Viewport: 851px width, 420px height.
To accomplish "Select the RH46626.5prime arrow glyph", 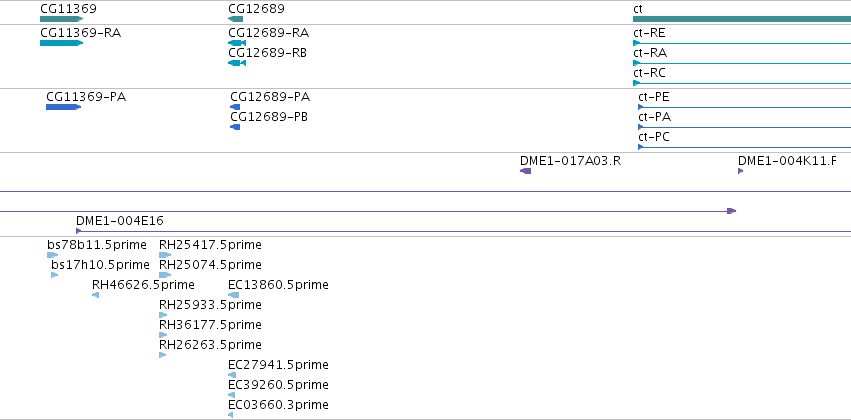I will pos(96,295).
